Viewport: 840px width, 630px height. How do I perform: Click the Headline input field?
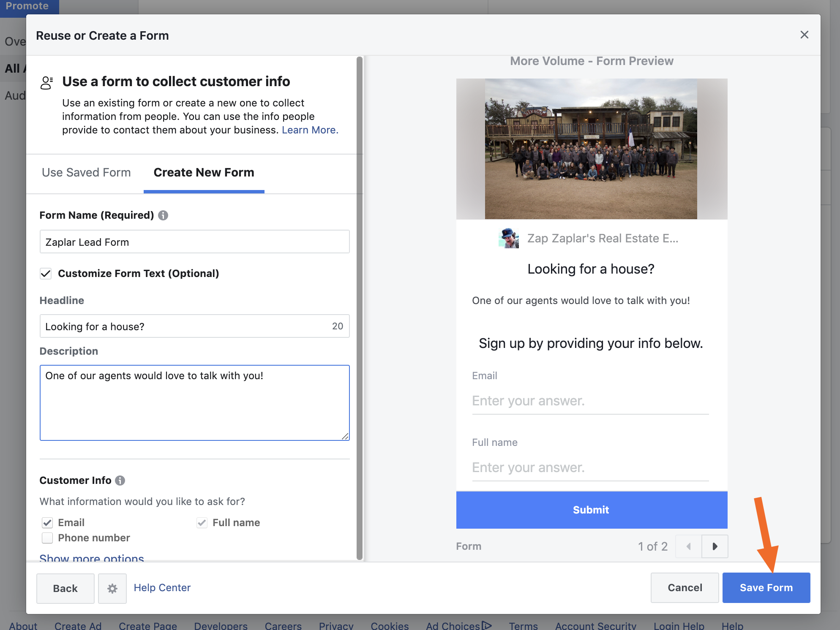tap(195, 326)
